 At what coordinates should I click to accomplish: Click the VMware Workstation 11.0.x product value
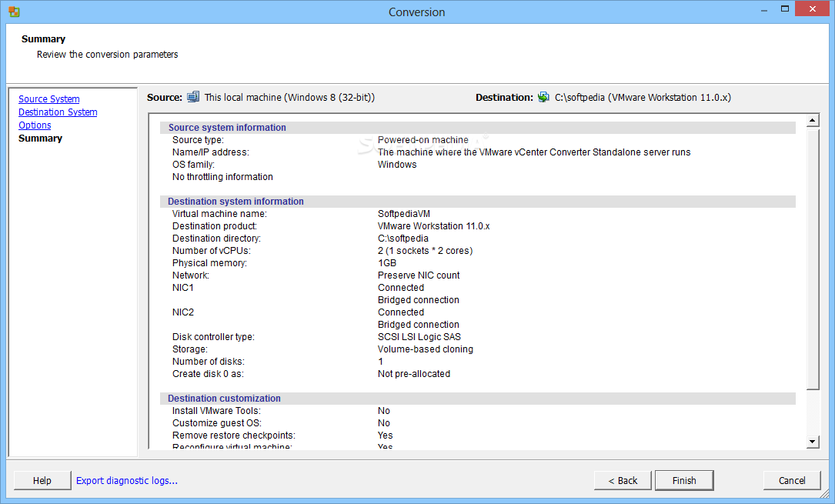tap(433, 226)
